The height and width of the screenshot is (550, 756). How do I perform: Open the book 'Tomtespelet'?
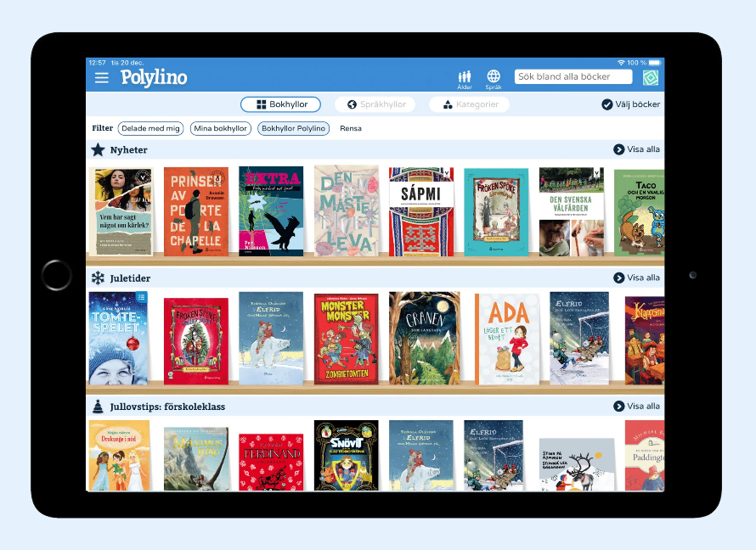point(119,338)
